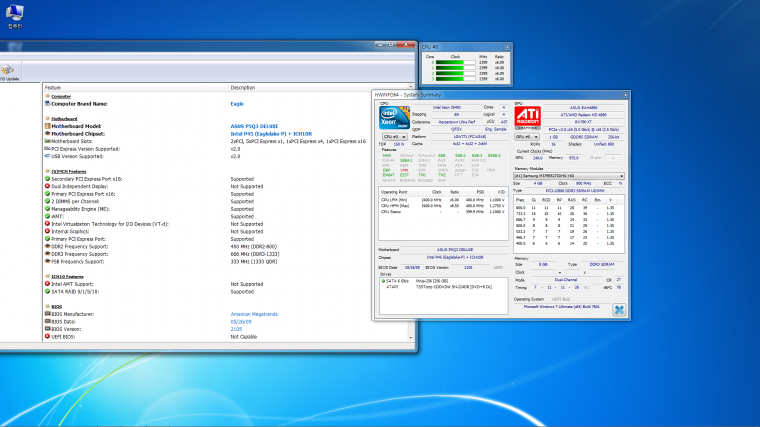Image resolution: width=760 pixels, height=427 pixels.
Task: Click Core 3 clock bar in CPU #0 window
Action: tap(455, 79)
